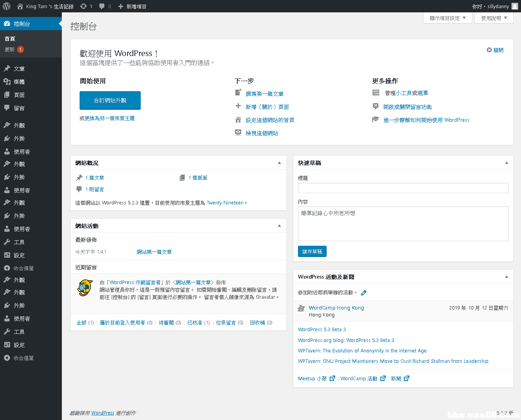The image size is (521, 420).
Task: Collapse the 快速草稿 panel
Action: click(x=506, y=163)
